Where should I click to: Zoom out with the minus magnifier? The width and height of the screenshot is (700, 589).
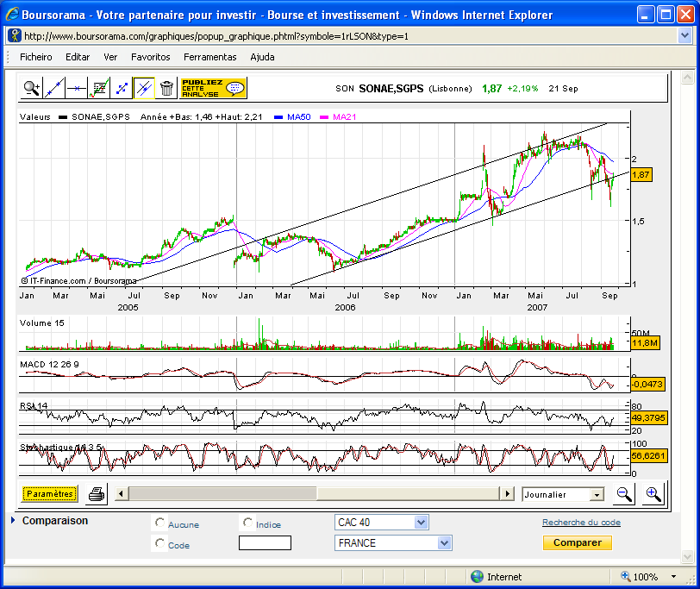pos(622,494)
